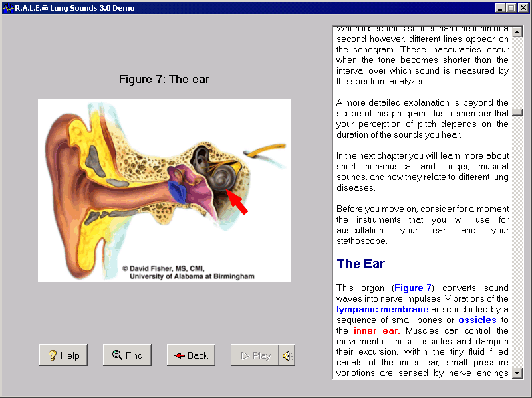Screen dimensions: 532x398
Task: Click the R.A.L.E. icon in the title bar
Action: (8, 7)
